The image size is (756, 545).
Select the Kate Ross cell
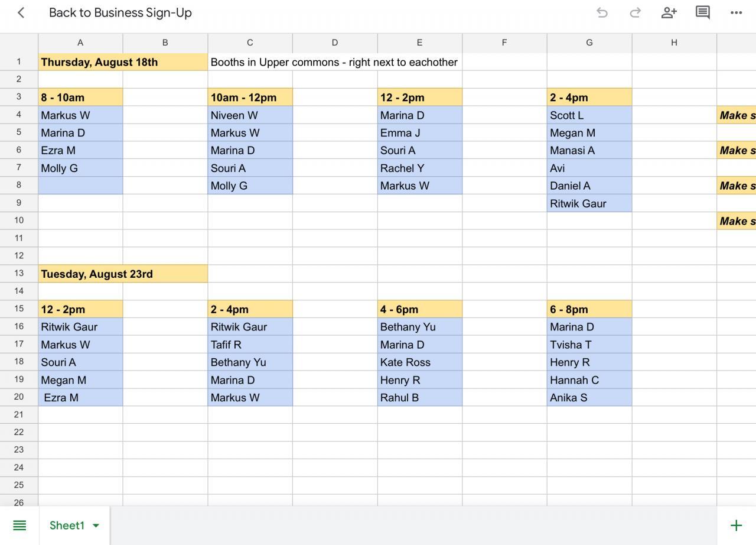tap(419, 362)
